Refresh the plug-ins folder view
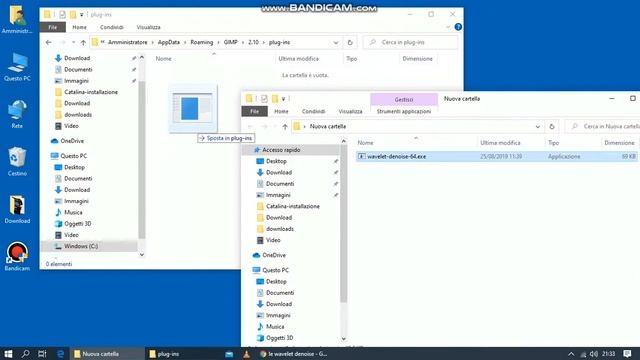This screenshot has width=640, height=360. (x=350, y=42)
